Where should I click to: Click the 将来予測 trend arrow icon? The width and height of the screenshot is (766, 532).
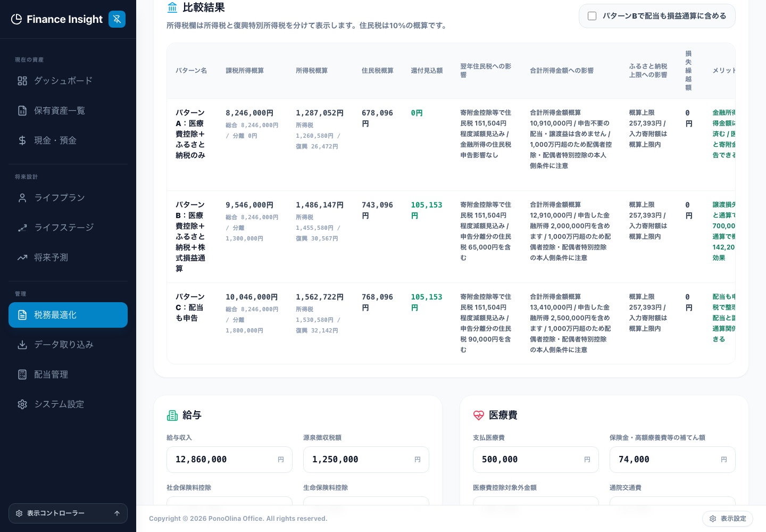pos(22,257)
